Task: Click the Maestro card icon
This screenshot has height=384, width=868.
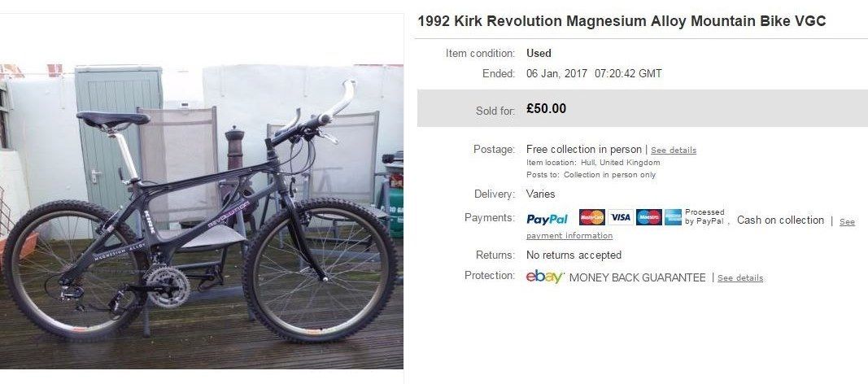Action: pyautogui.click(x=649, y=217)
